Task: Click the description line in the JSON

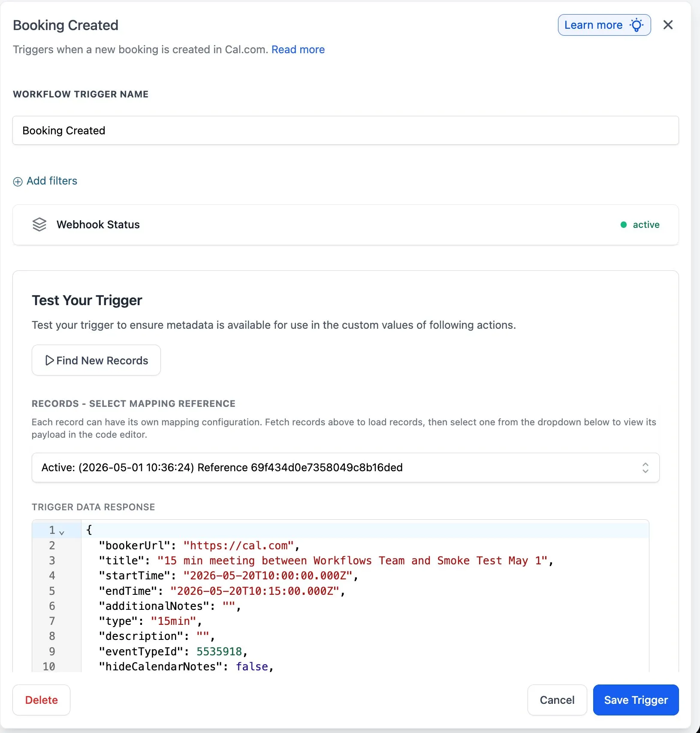Action: 157,636
